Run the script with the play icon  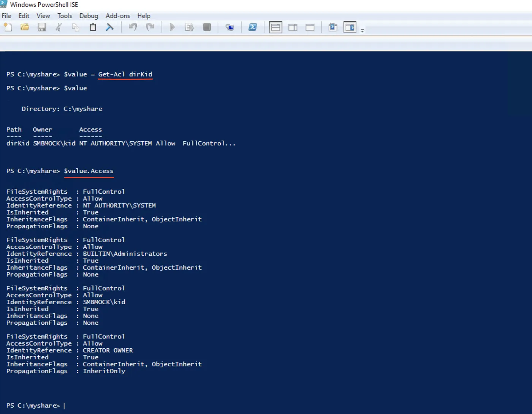pos(172,27)
